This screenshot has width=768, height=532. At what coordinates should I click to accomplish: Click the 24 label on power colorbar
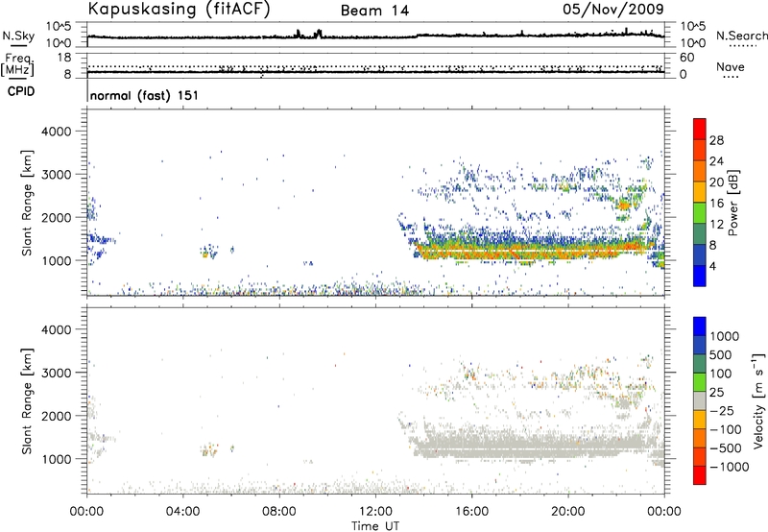click(716, 161)
